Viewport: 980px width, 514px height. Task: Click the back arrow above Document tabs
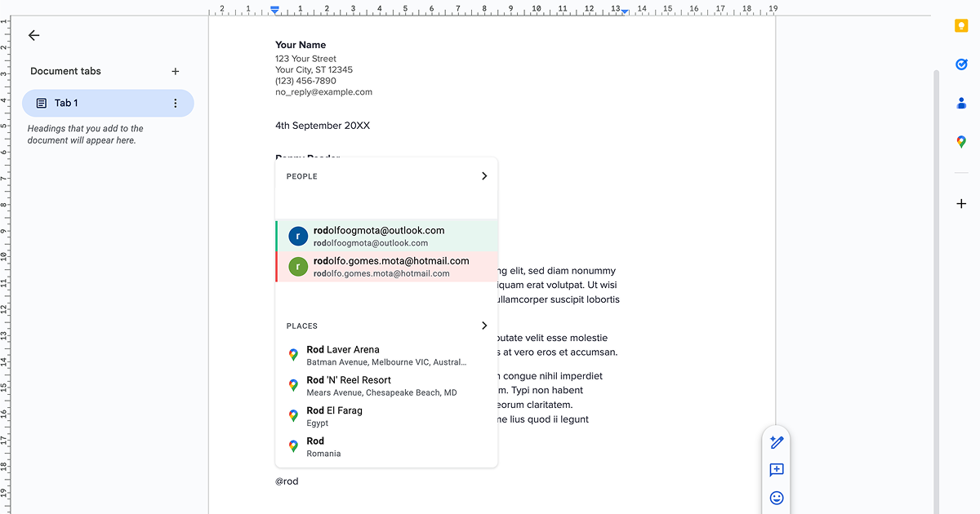pos(33,35)
